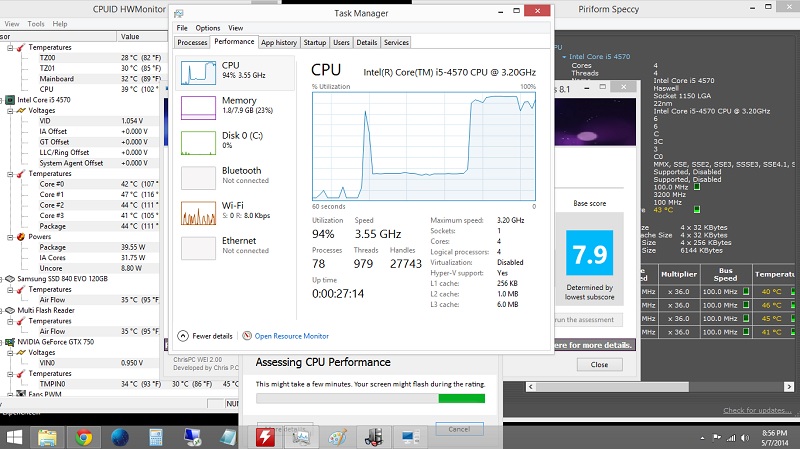Open File Explorer from the taskbar

click(x=47, y=437)
